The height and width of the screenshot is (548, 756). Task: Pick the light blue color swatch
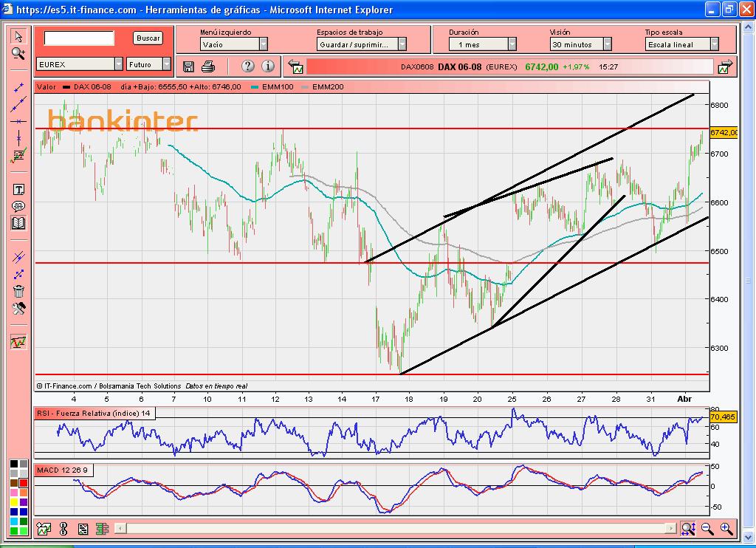(x=14, y=521)
